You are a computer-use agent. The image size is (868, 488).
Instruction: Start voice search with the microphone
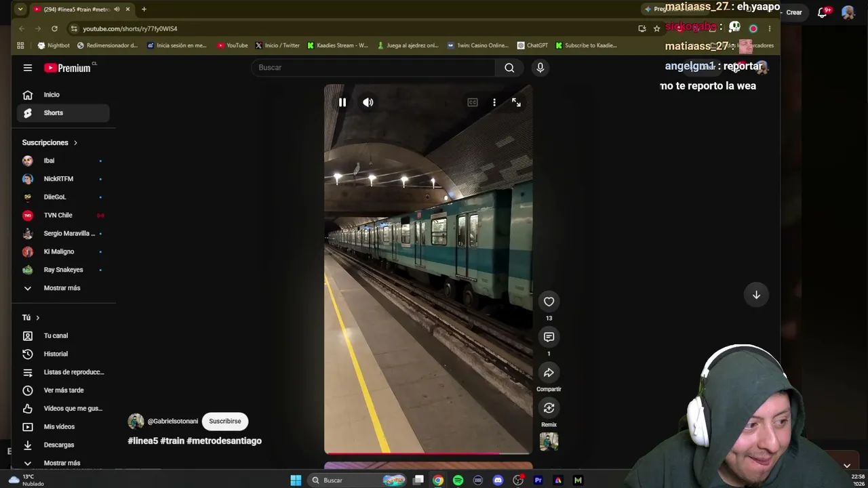click(x=540, y=68)
